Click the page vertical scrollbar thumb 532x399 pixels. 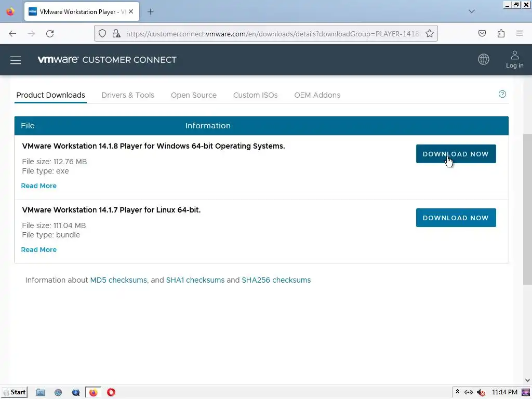click(527, 209)
